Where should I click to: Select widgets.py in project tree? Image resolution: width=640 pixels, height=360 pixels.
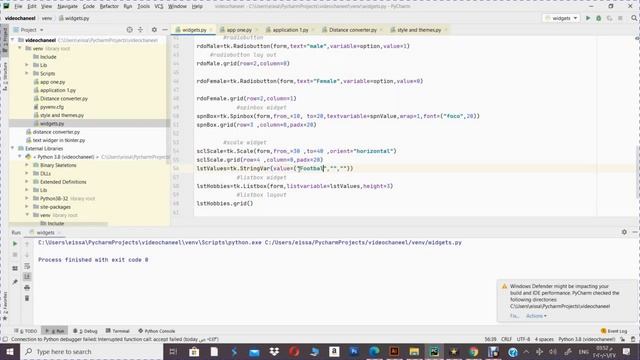pyautogui.click(x=52, y=123)
